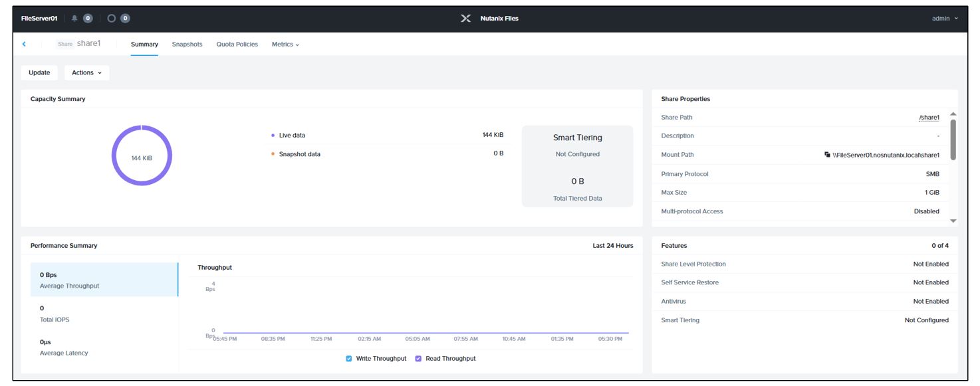
Task: Toggle the Read Throughput checkbox
Action: pyautogui.click(x=418, y=359)
